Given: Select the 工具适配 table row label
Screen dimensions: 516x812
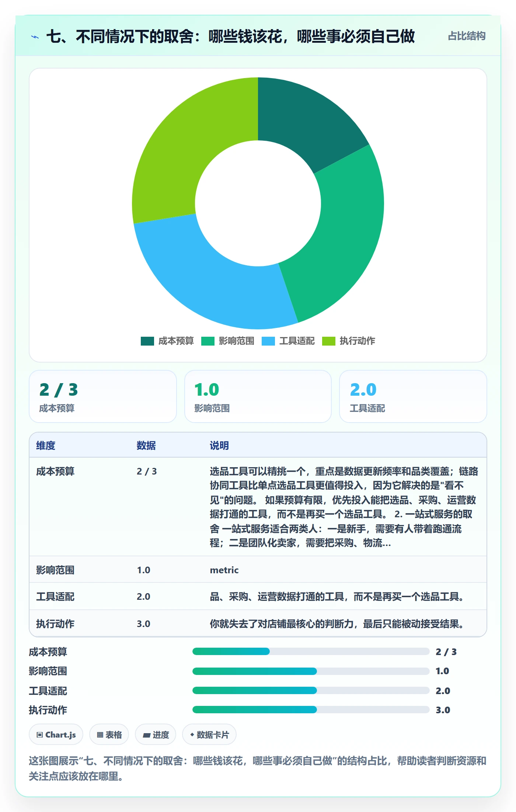Looking at the screenshot, I should [x=55, y=596].
